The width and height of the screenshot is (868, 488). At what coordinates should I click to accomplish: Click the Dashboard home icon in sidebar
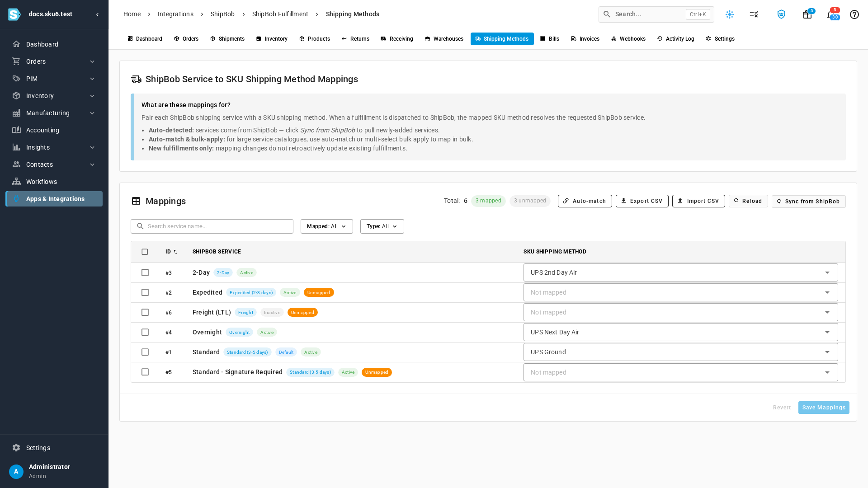(16, 44)
